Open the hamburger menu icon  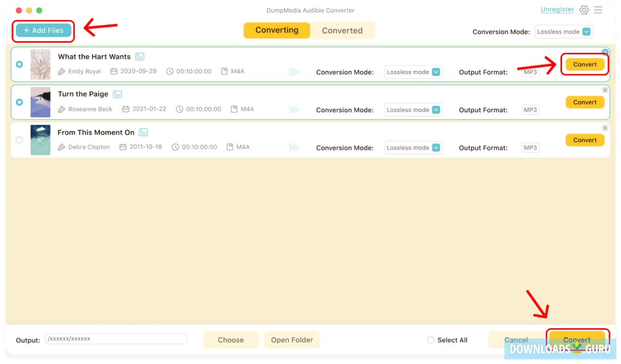pos(598,10)
